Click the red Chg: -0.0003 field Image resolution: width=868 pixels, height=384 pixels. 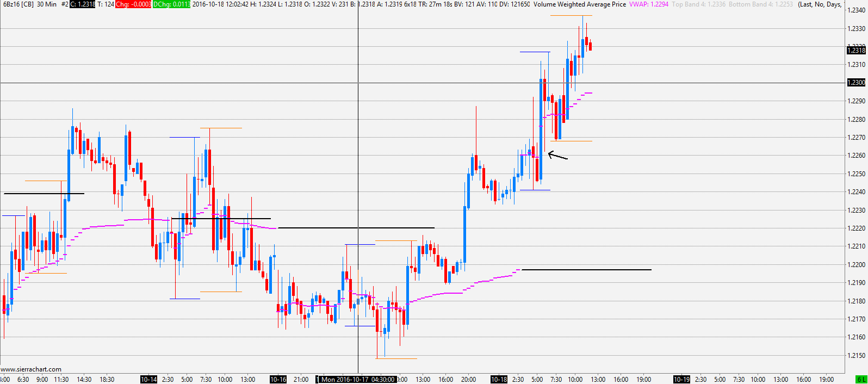[x=133, y=4]
